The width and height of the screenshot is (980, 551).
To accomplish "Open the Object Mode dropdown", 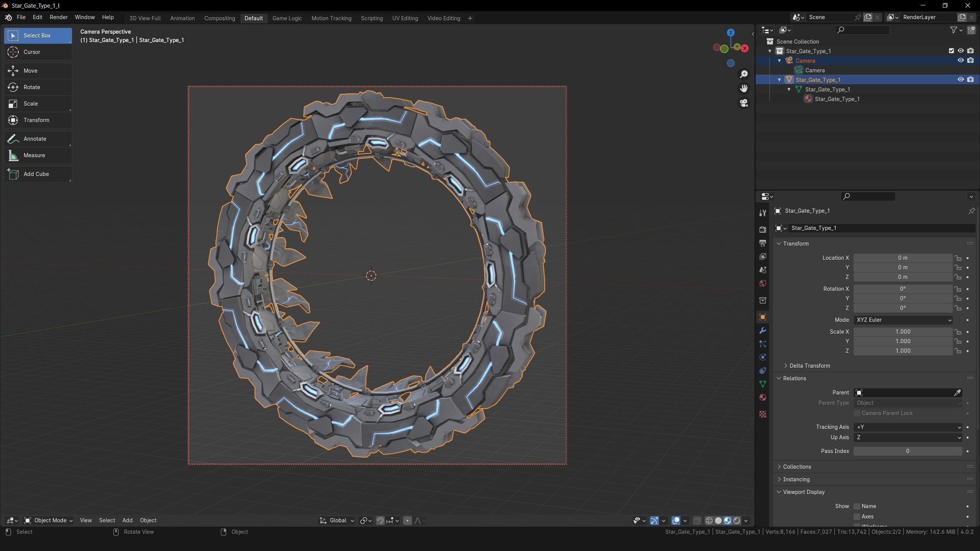I will tap(48, 520).
